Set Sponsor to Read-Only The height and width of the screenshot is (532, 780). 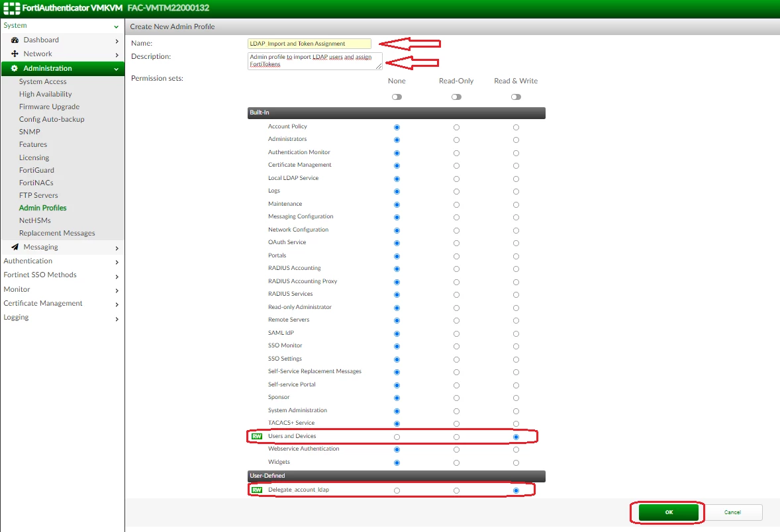(x=456, y=398)
